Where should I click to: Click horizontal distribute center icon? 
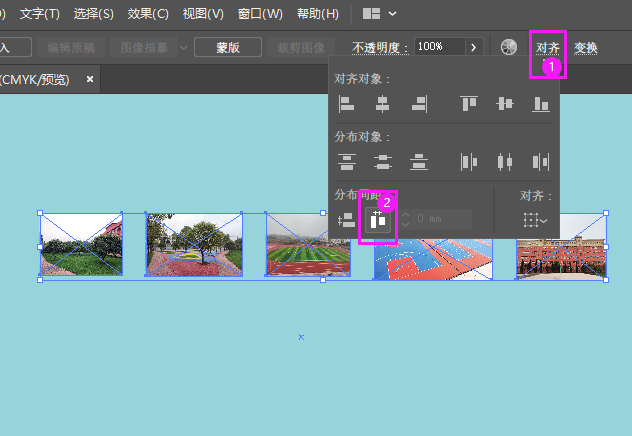pyautogui.click(x=505, y=162)
